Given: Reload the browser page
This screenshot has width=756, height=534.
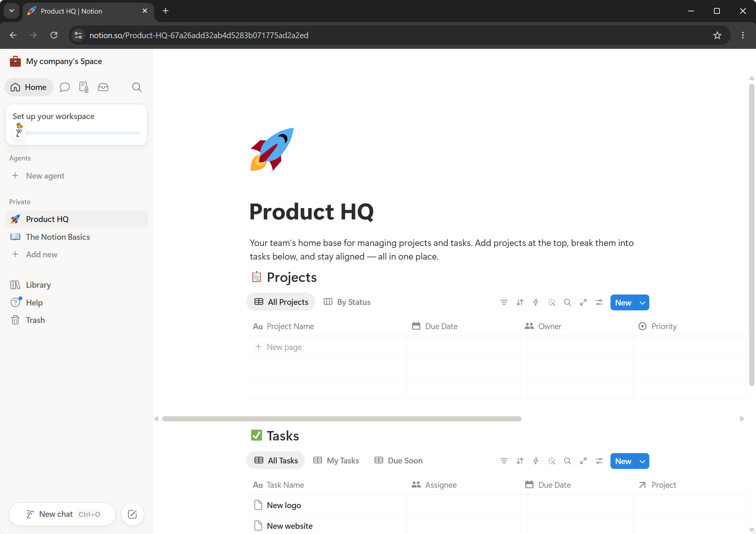Looking at the screenshot, I should (x=54, y=35).
